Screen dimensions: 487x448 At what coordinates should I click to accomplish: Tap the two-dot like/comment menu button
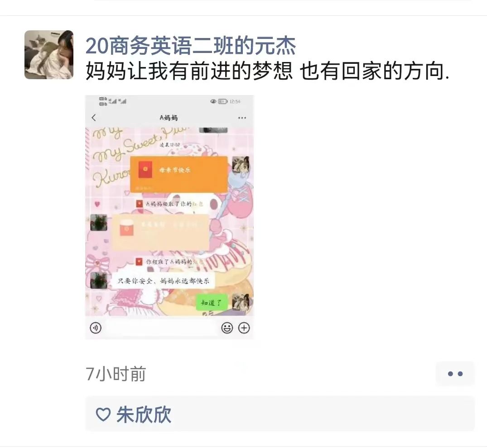point(455,373)
